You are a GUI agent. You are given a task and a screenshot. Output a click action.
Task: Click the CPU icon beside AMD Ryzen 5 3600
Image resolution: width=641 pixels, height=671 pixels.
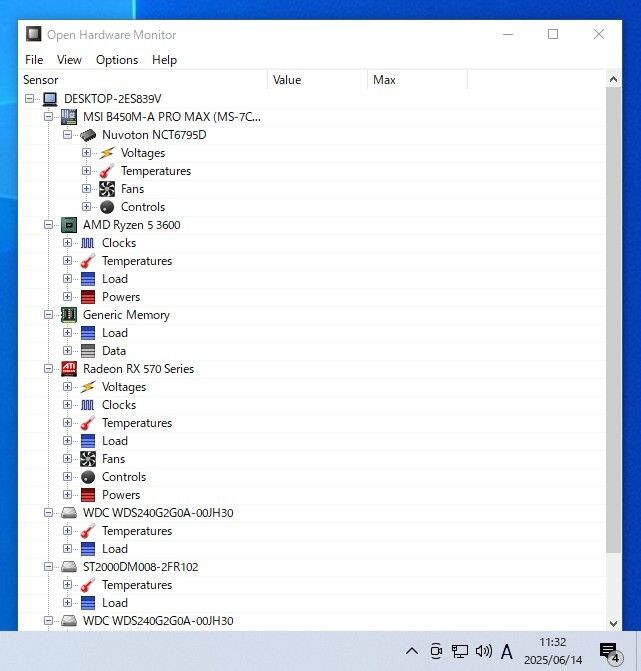point(69,225)
